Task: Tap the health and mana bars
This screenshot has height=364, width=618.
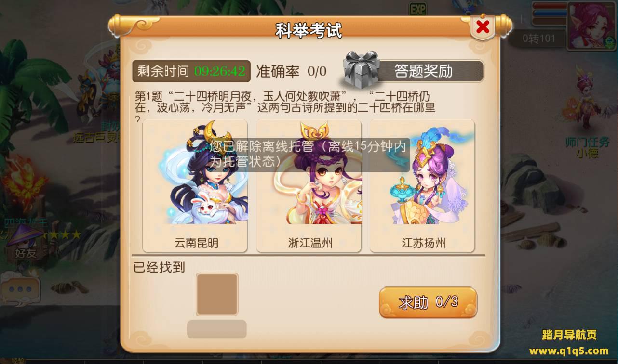Action: 549,13
